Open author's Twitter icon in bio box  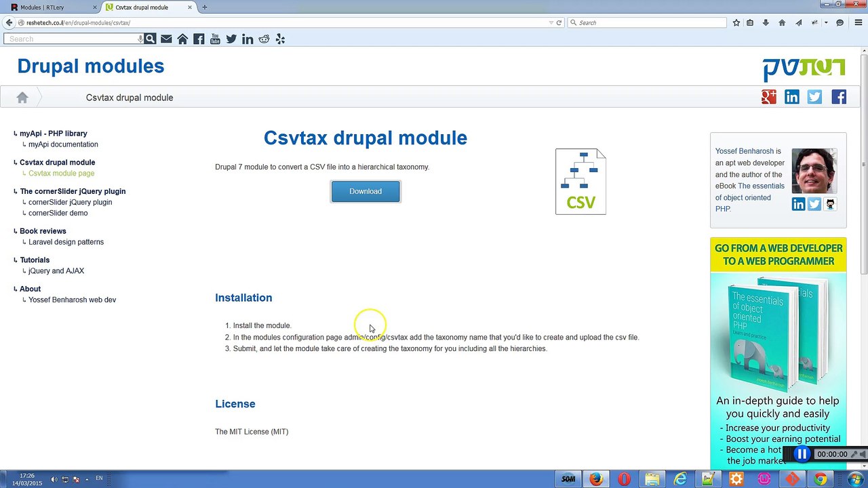click(814, 204)
